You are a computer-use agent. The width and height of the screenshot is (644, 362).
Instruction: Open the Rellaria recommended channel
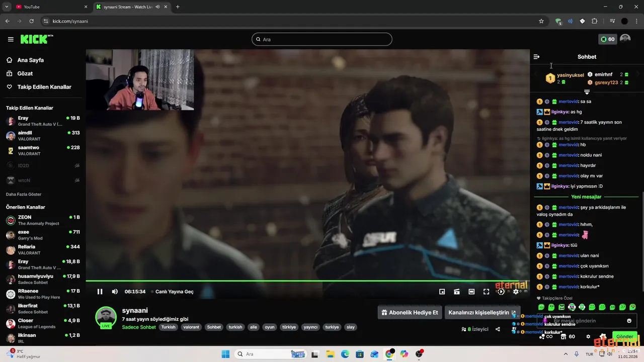(43, 250)
